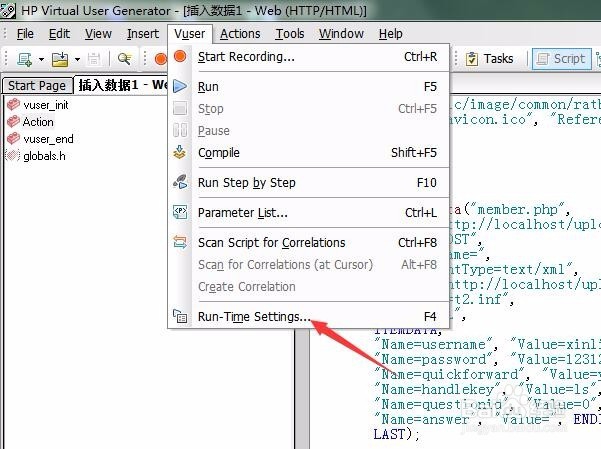Click the Scan Script for Correlations icon
This screenshot has width=601, height=449.
(x=180, y=242)
